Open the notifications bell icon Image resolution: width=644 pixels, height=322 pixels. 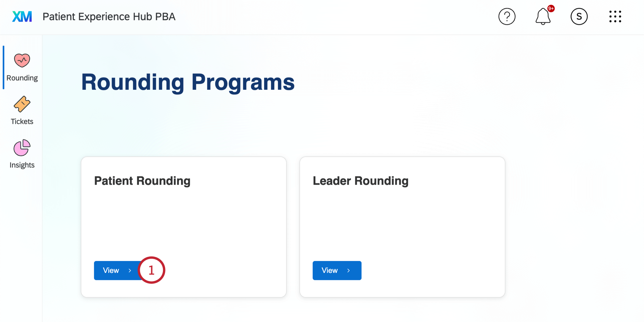tap(542, 17)
